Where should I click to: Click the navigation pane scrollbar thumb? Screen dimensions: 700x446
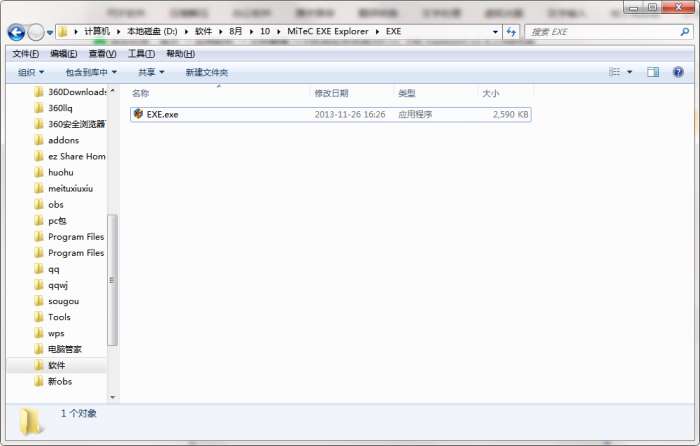point(112,280)
